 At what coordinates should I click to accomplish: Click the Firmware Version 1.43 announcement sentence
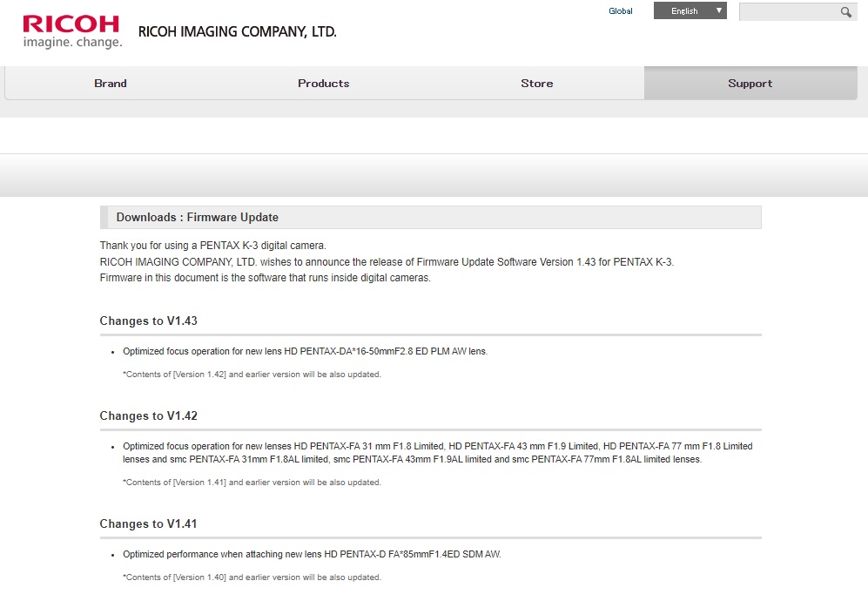(x=387, y=262)
